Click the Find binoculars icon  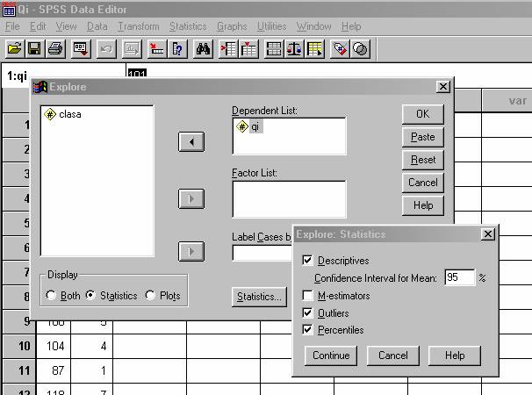[204, 49]
